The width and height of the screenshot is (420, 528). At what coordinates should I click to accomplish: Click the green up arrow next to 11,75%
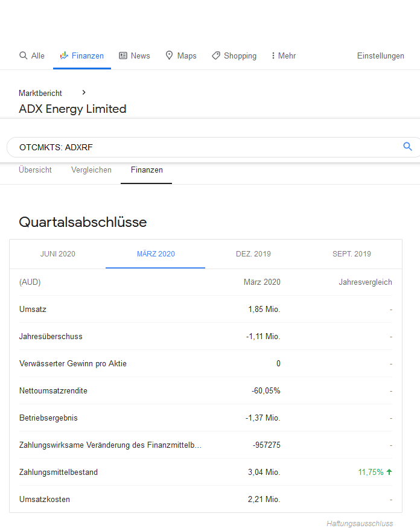pos(389,472)
